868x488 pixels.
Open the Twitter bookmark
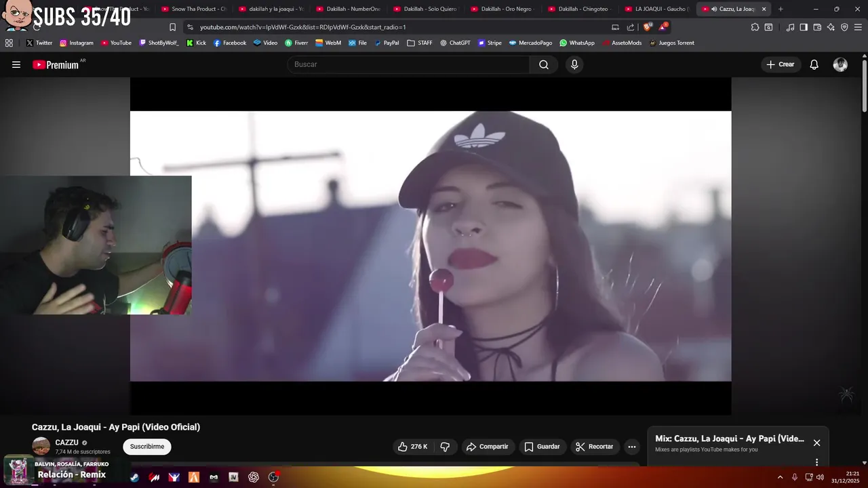(39, 43)
